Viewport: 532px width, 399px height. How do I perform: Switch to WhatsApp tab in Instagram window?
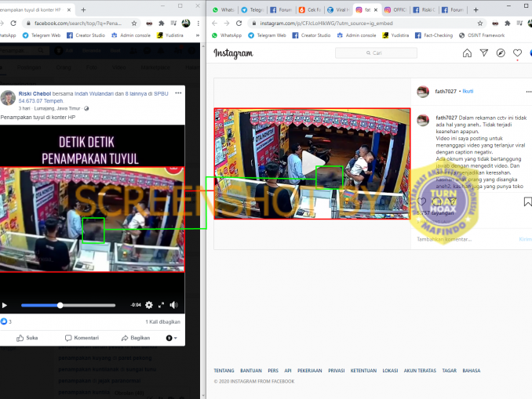coord(223,10)
